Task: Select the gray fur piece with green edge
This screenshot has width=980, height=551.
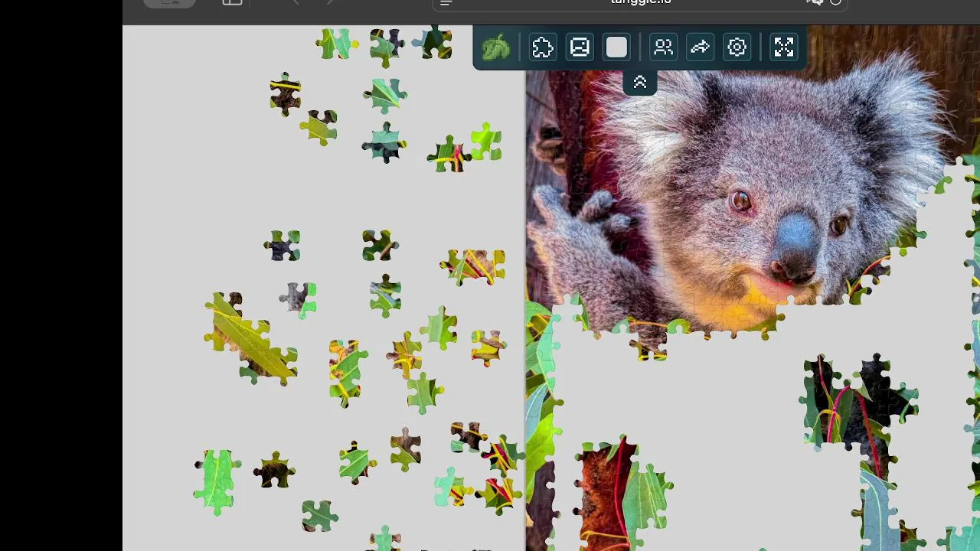Action: coord(299,298)
